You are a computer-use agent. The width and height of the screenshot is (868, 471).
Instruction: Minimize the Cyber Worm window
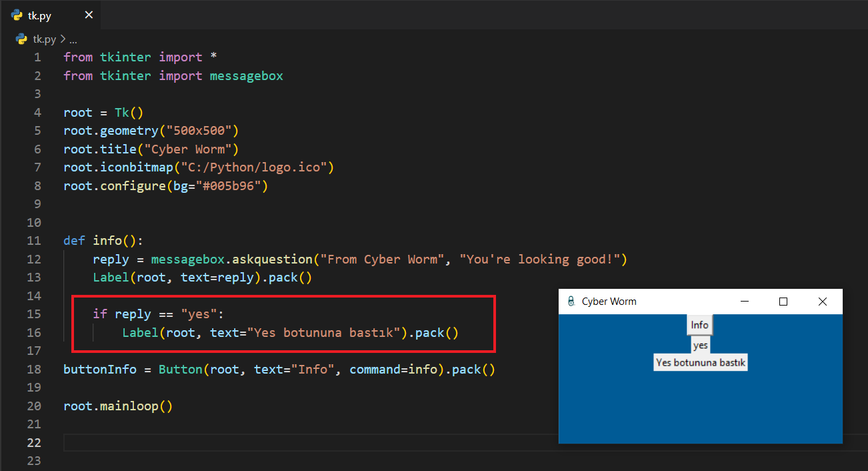coord(744,302)
